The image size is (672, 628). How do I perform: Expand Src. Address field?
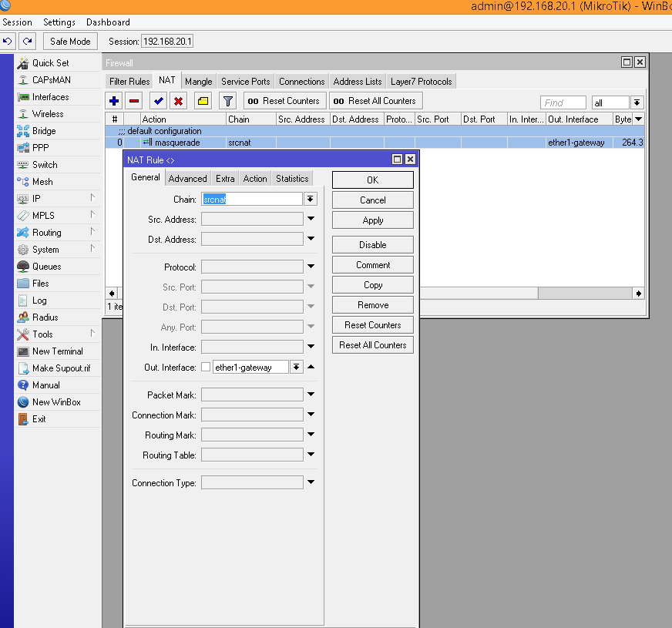311,219
